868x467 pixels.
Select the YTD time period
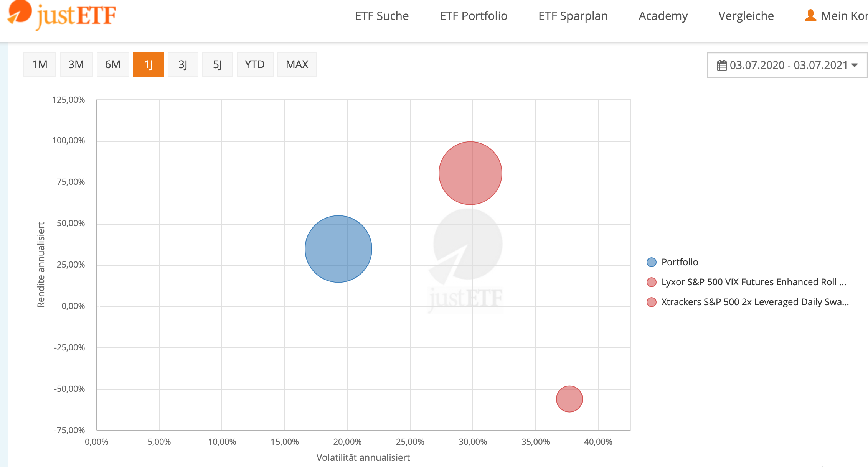(x=255, y=64)
